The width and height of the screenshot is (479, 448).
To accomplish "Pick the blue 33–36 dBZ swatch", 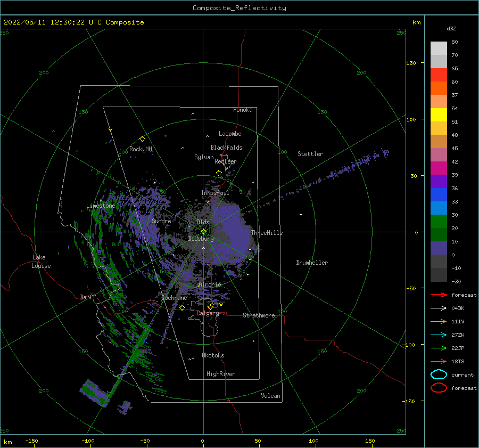I will 439,195.
